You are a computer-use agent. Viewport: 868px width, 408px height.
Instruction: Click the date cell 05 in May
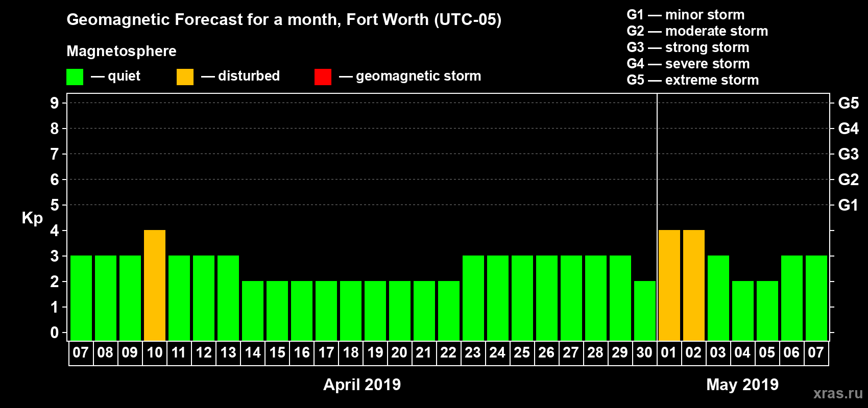pyautogui.click(x=767, y=353)
